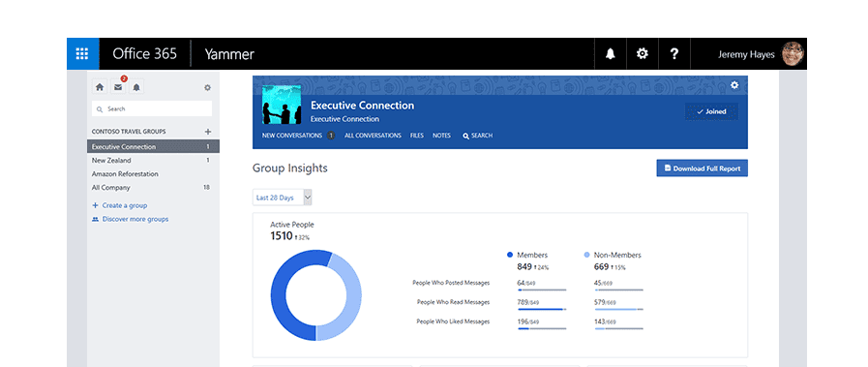Click Office 365 title in header
This screenshot has height=367, width=868.
(145, 53)
